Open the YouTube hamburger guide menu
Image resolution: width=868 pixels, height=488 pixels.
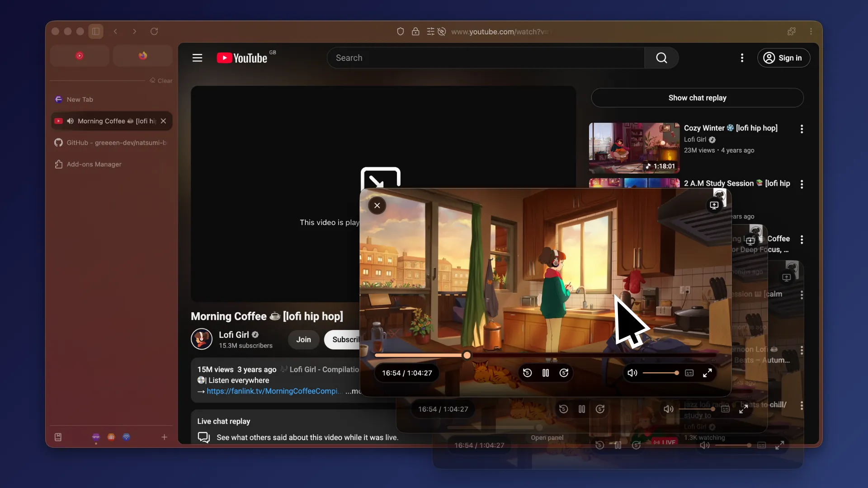(197, 58)
